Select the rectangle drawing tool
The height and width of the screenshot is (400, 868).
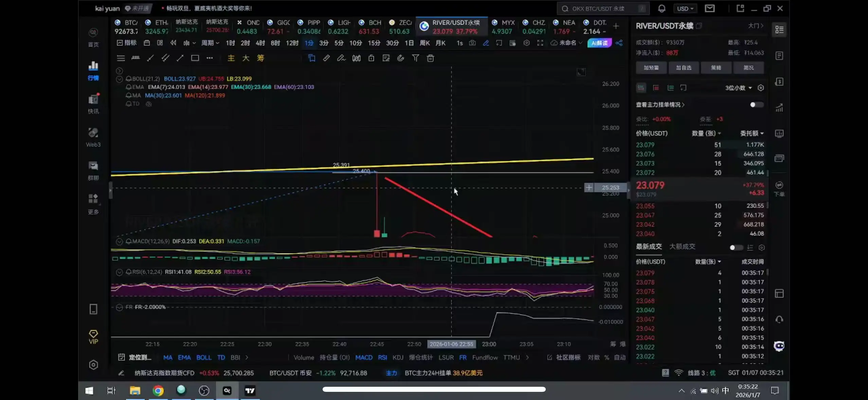click(195, 58)
